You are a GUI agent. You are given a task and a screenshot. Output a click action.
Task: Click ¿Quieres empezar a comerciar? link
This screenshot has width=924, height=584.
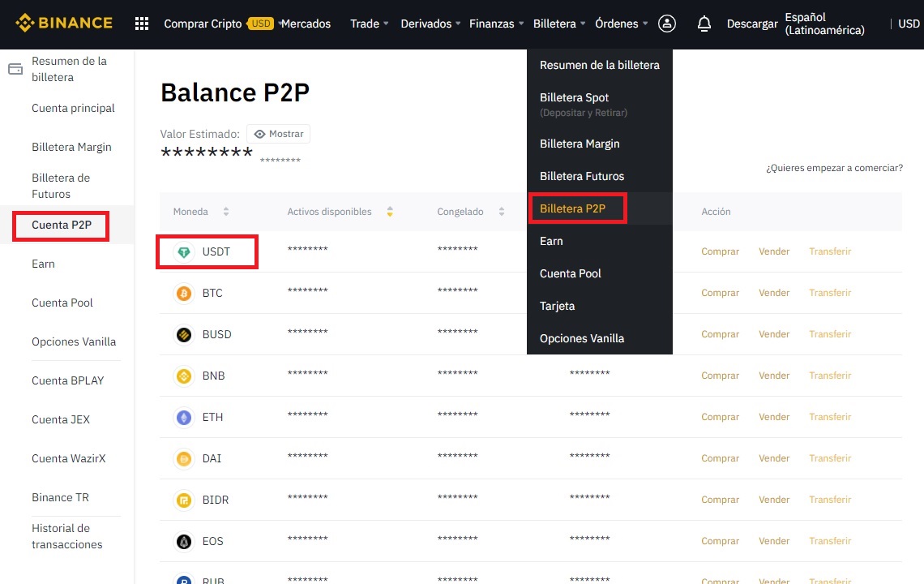(834, 168)
